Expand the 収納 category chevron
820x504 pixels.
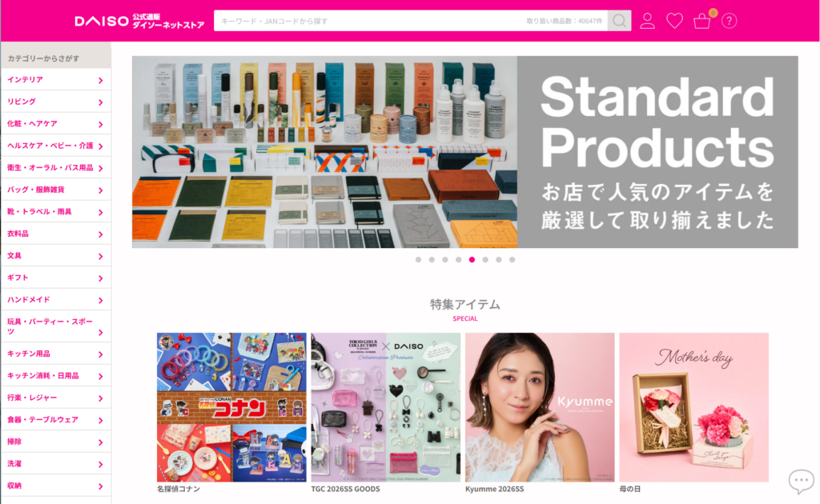(100, 486)
